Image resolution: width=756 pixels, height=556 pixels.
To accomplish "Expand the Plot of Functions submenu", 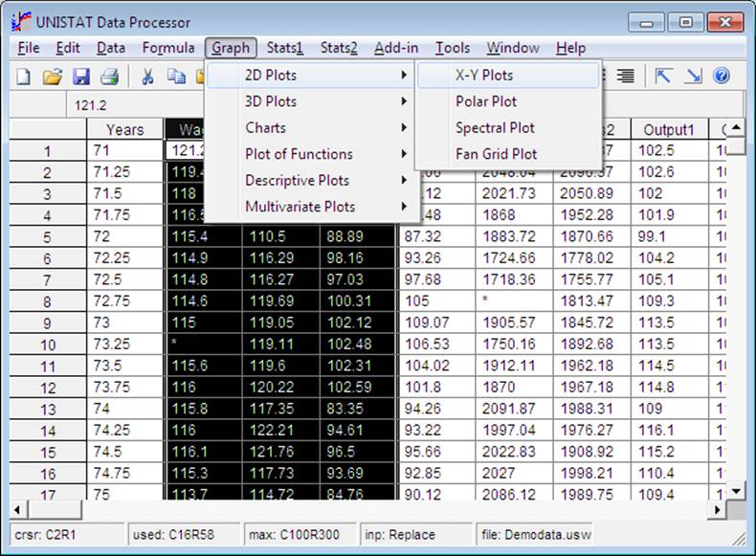I will (x=310, y=154).
